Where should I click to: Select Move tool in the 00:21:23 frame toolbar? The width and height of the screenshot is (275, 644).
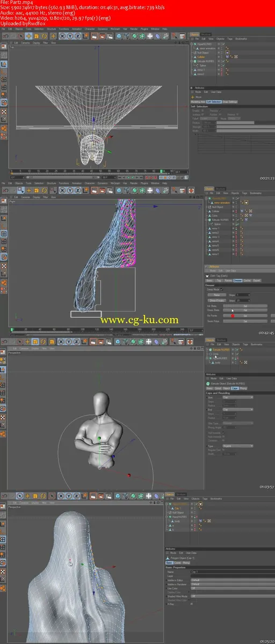[28, 36]
